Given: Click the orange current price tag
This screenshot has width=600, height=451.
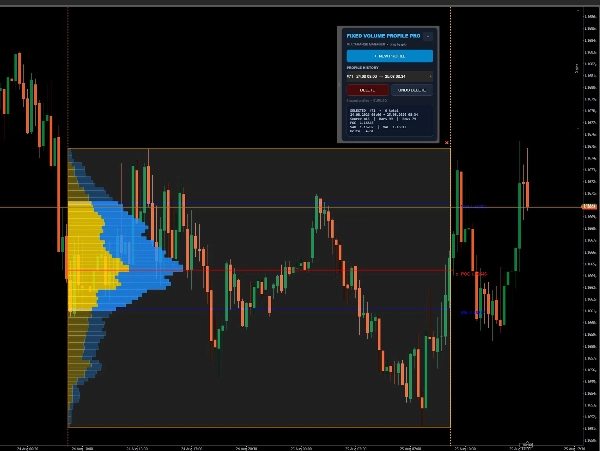Looking at the screenshot, I should (x=589, y=207).
